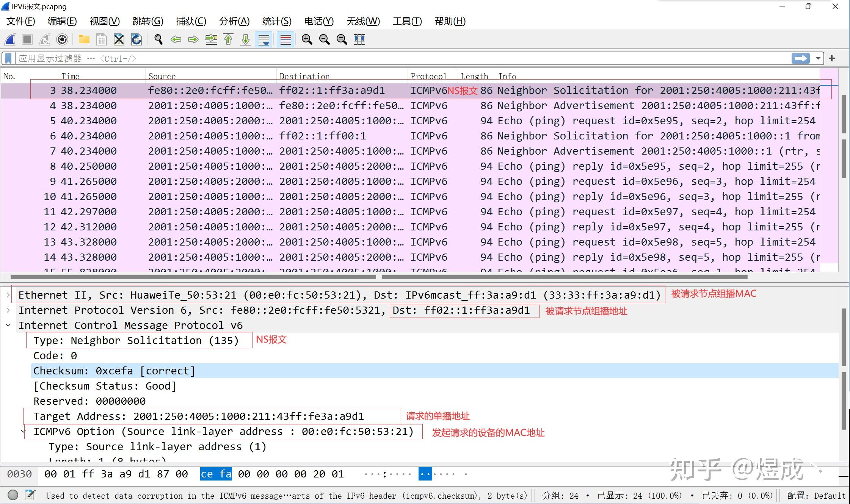The width and height of the screenshot is (850, 504).
Task: Restart the current capture
Action: 44,39
